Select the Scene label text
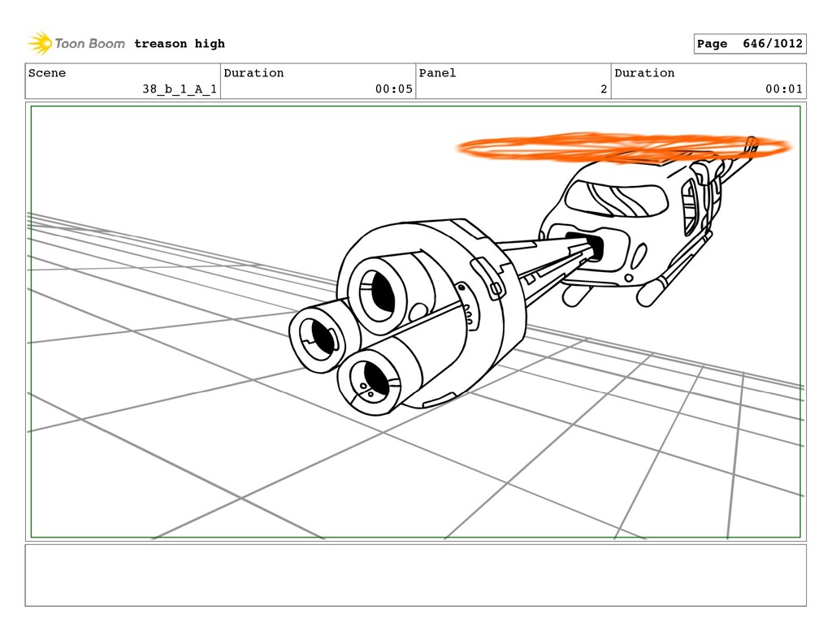The height and width of the screenshot is (644, 832). point(47,72)
